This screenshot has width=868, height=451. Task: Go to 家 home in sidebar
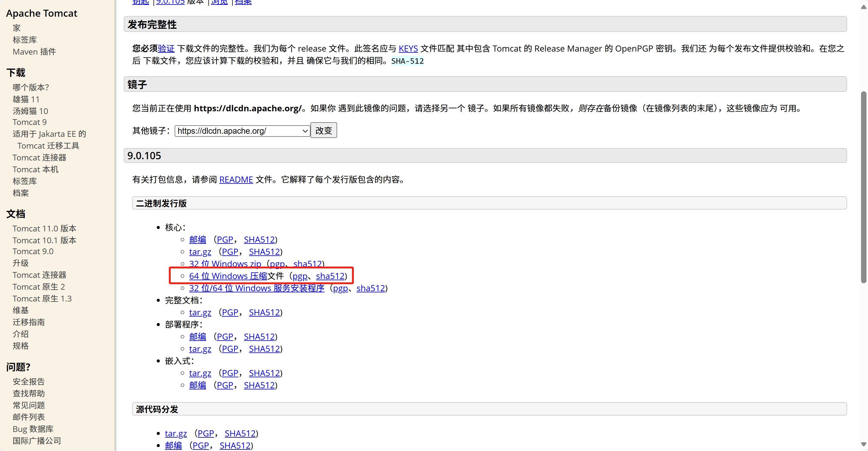pyautogui.click(x=16, y=28)
